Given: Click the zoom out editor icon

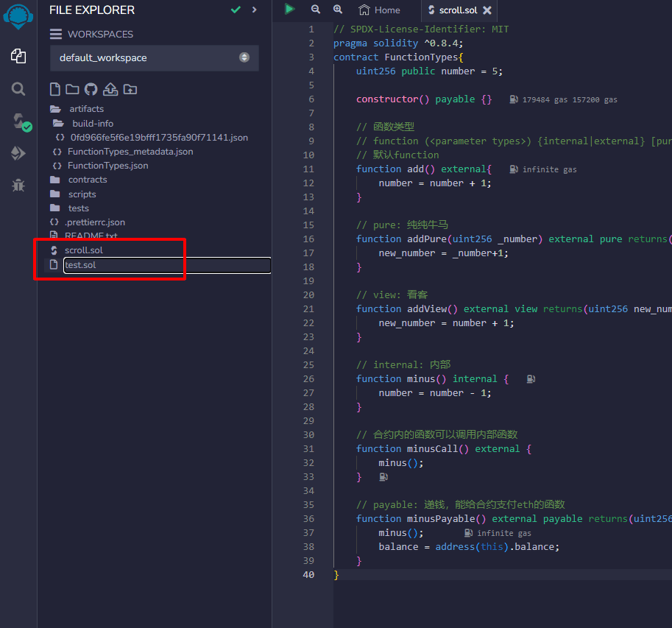Looking at the screenshot, I should tap(316, 10).
